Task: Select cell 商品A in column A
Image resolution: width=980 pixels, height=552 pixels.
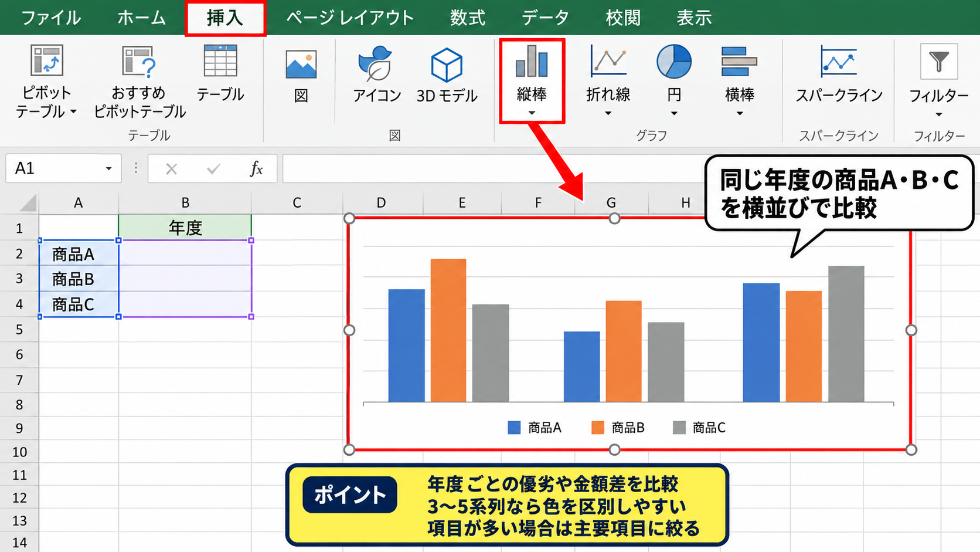Action: (x=79, y=253)
